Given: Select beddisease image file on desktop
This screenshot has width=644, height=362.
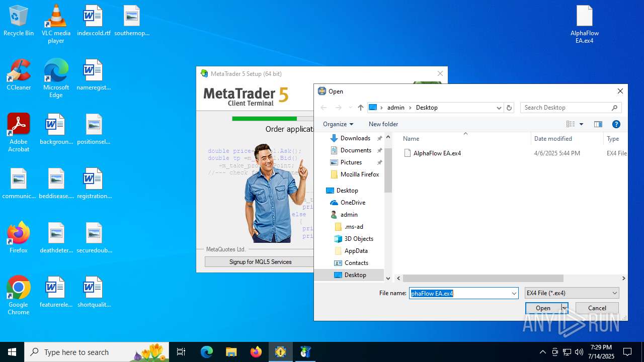Looking at the screenshot, I should coord(56,184).
